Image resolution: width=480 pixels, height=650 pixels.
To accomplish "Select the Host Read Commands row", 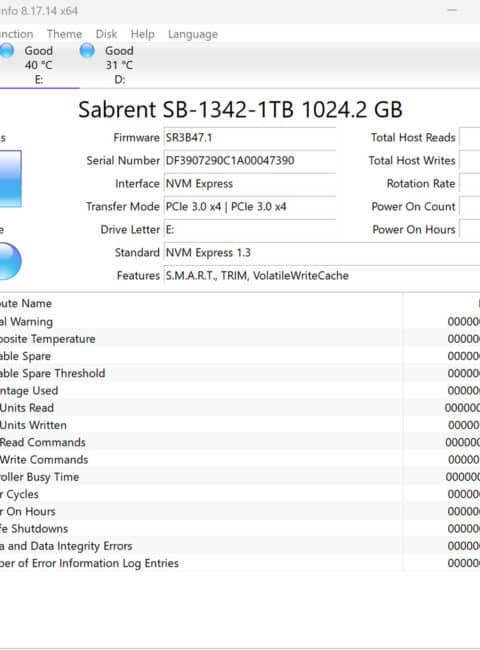I will point(240,442).
